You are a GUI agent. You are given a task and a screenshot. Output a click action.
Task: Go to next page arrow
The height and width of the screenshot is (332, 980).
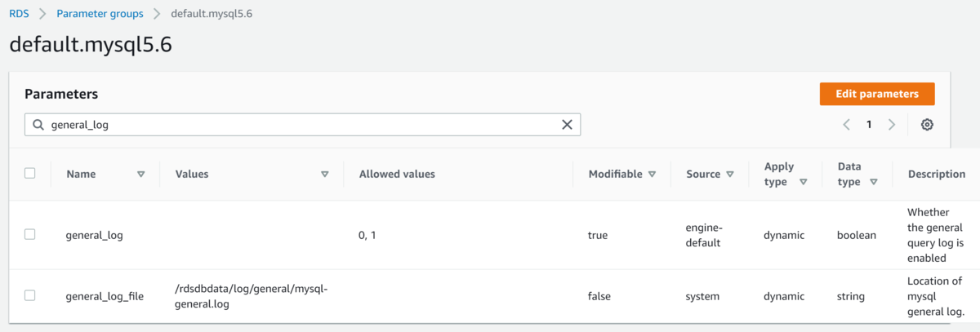coord(891,125)
